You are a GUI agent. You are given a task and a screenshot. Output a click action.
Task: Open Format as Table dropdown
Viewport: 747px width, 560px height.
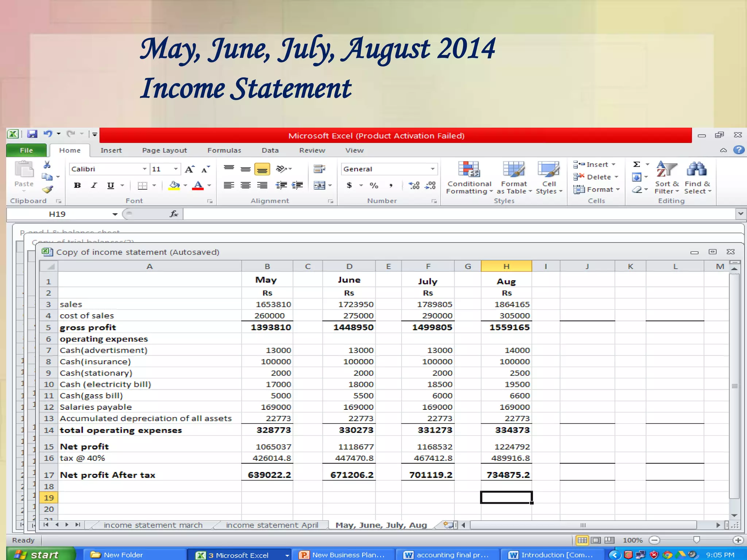514,178
